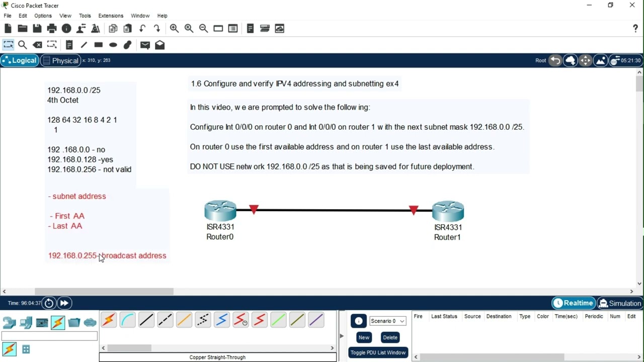644x362 pixels.
Task: Open the Help menu
Action: coord(162,16)
